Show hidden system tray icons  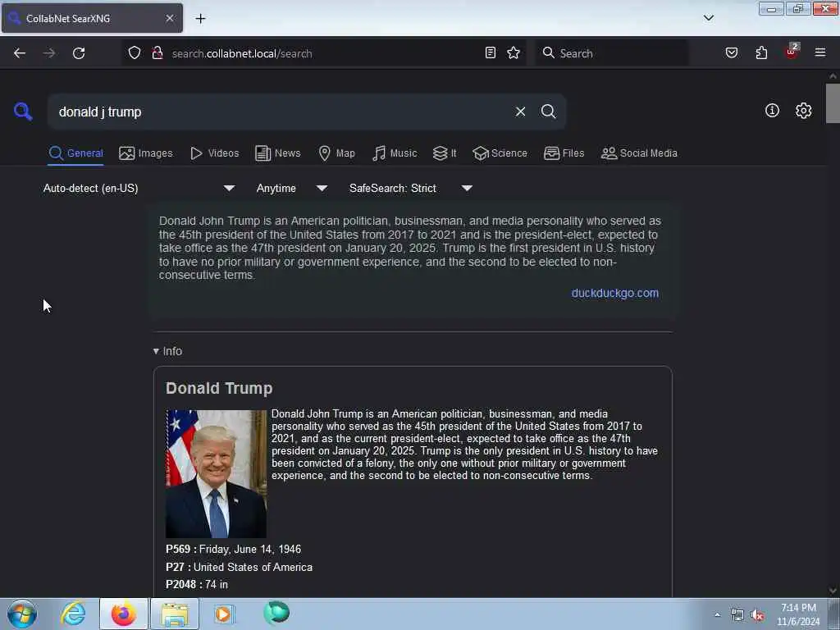click(x=717, y=614)
